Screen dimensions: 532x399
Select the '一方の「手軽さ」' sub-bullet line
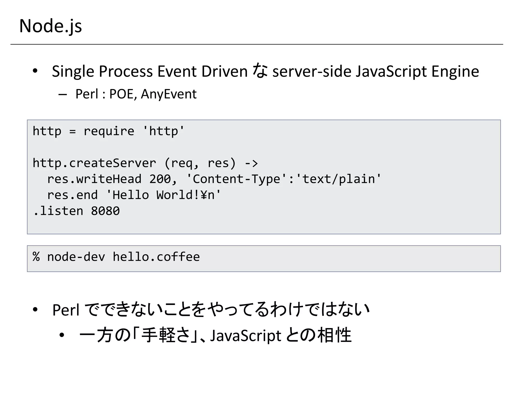pyautogui.click(x=215, y=335)
